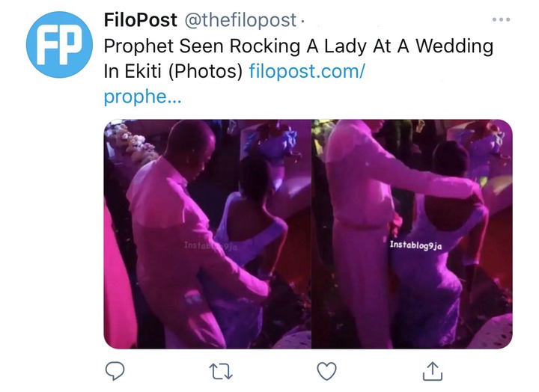Retweet this FiloPost tweet
The image size is (539, 392).
pyautogui.click(x=221, y=372)
